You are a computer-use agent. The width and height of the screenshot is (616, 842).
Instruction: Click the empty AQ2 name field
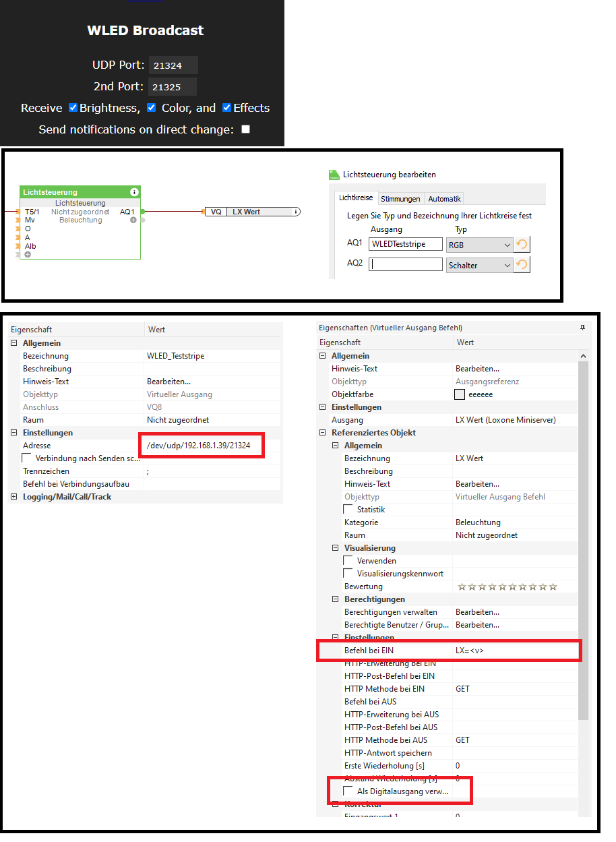406,264
